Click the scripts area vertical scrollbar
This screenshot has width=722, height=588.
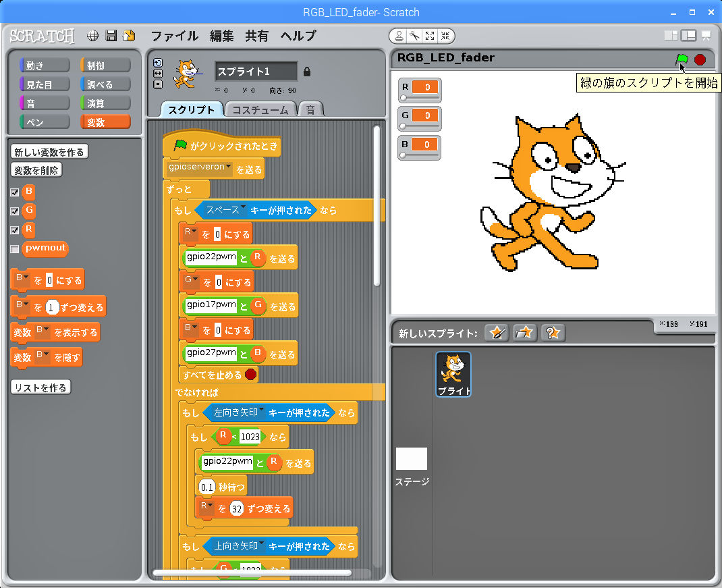[x=377, y=206]
